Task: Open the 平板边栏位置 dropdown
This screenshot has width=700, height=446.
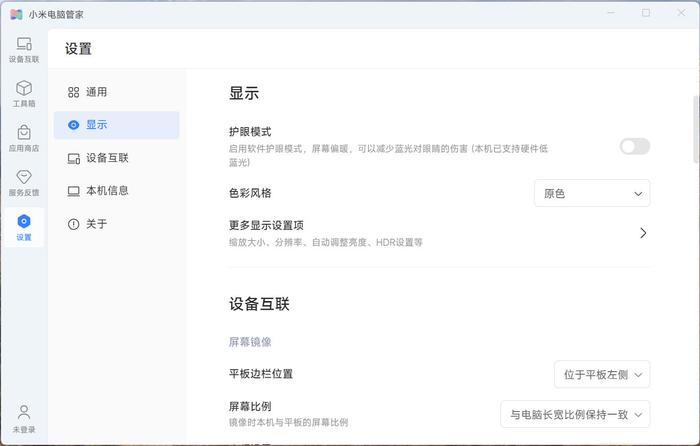Action: [x=602, y=374]
